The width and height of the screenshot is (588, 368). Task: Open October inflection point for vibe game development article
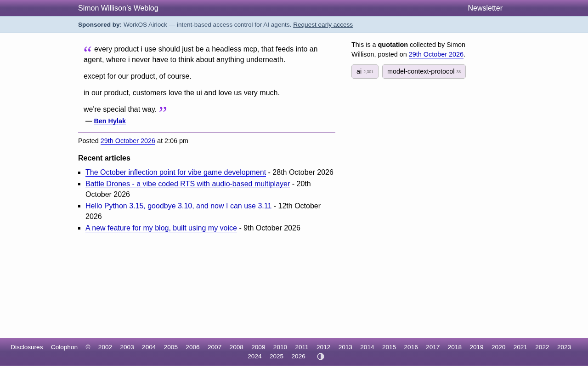[x=175, y=172]
